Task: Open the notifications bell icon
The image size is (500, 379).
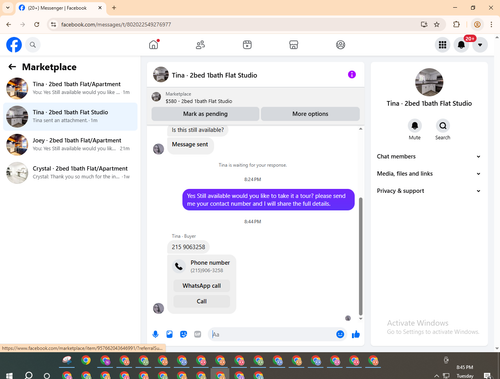Action: (x=461, y=45)
